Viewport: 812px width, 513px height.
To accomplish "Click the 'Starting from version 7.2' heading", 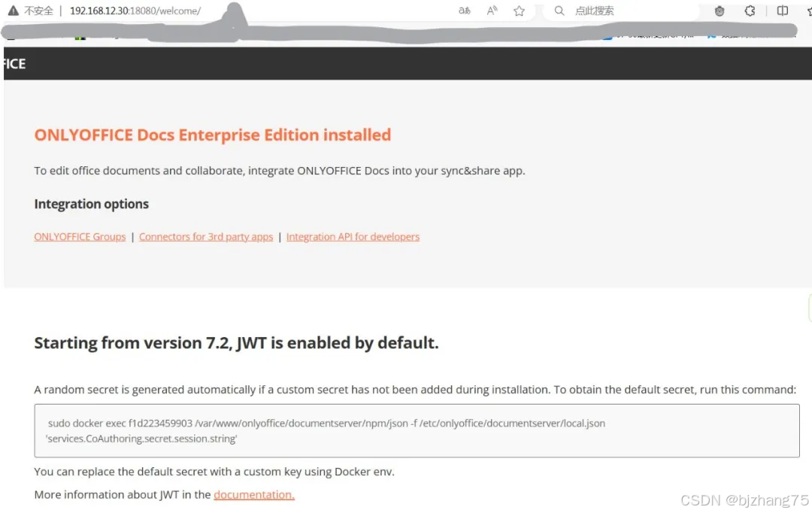I will (x=236, y=342).
